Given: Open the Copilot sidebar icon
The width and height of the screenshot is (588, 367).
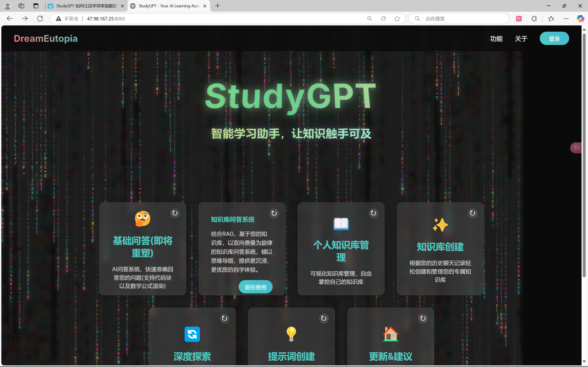Looking at the screenshot, I should (x=580, y=19).
